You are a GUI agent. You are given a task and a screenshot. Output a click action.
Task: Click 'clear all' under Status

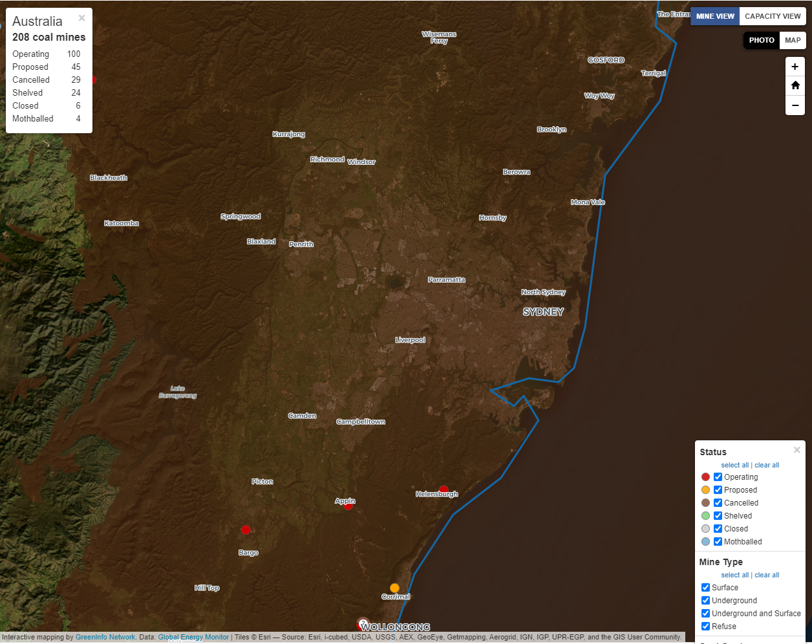pos(767,465)
